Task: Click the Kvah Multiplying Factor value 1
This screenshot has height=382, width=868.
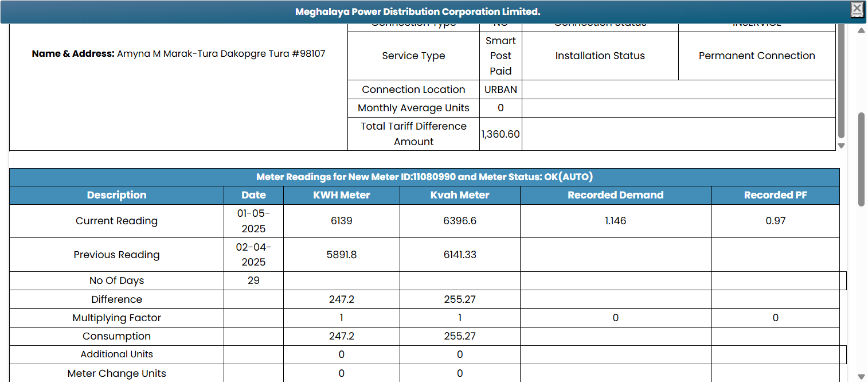Action: 460,318
